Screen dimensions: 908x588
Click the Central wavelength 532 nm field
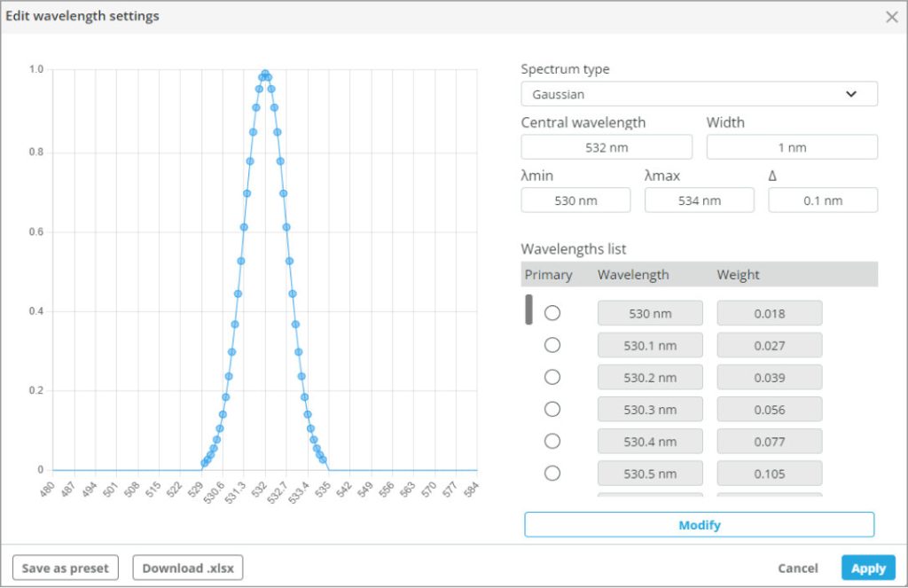click(607, 147)
